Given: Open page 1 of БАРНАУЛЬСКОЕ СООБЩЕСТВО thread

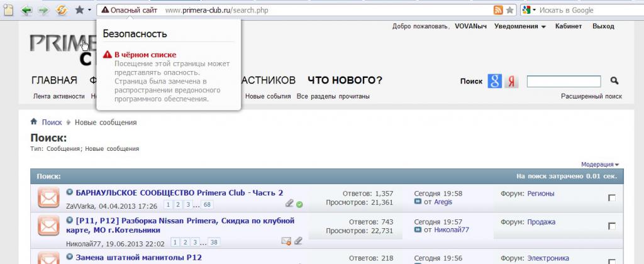Looking at the screenshot, I should click(x=169, y=205).
